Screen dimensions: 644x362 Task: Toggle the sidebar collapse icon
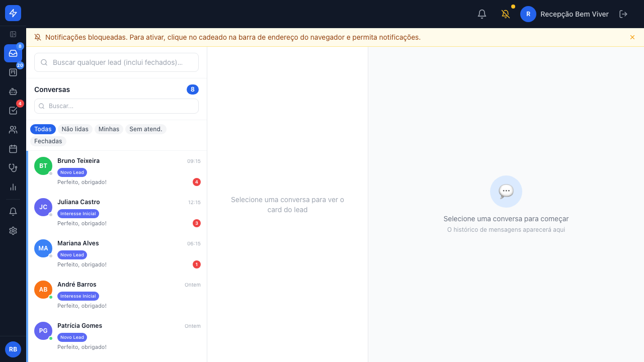click(x=13, y=34)
